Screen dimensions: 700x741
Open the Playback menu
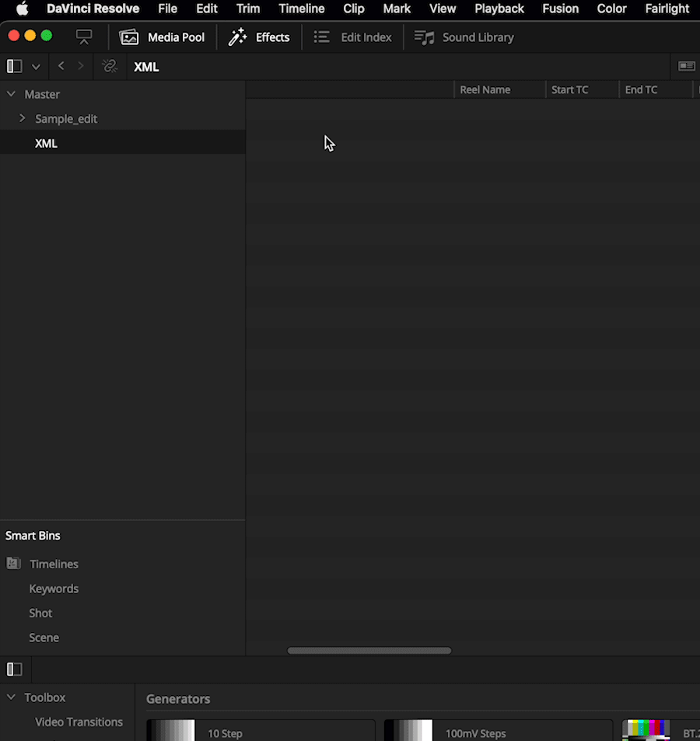[499, 9]
